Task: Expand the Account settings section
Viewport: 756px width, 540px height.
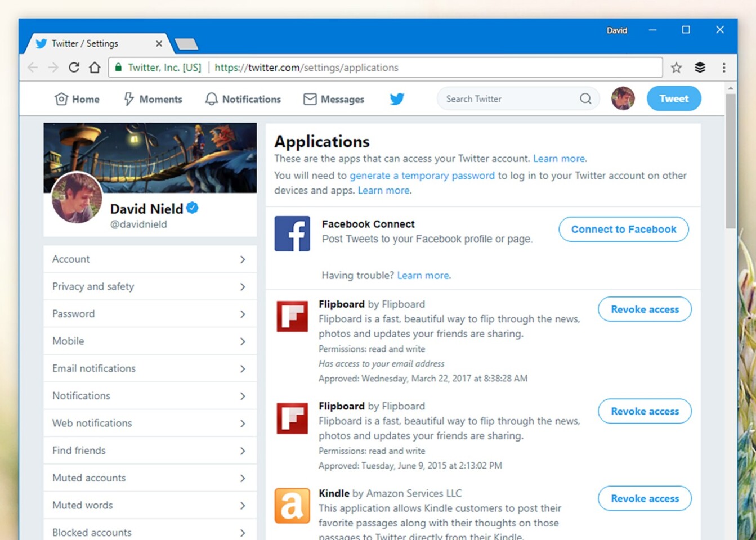Action: (149, 259)
